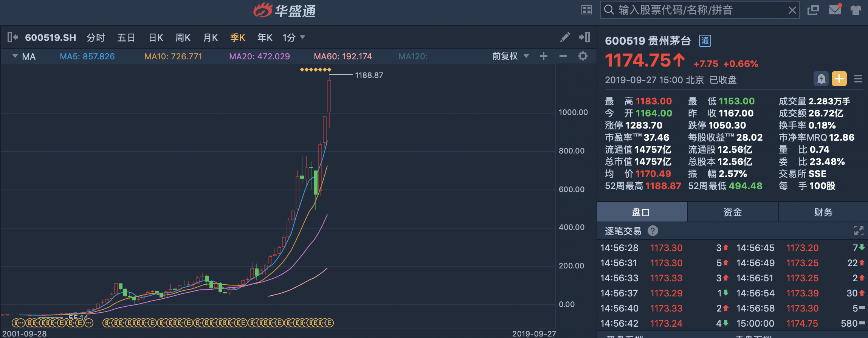Click the 52周最低 494.48 value
Image resolution: width=868 pixels, height=338 pixels.
click(x=746, y=186)
